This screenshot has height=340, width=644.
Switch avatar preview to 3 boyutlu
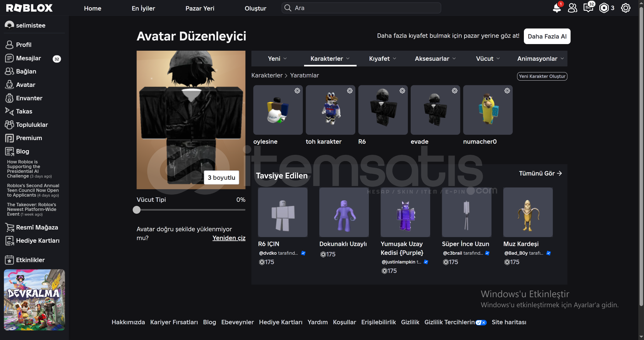221,178
